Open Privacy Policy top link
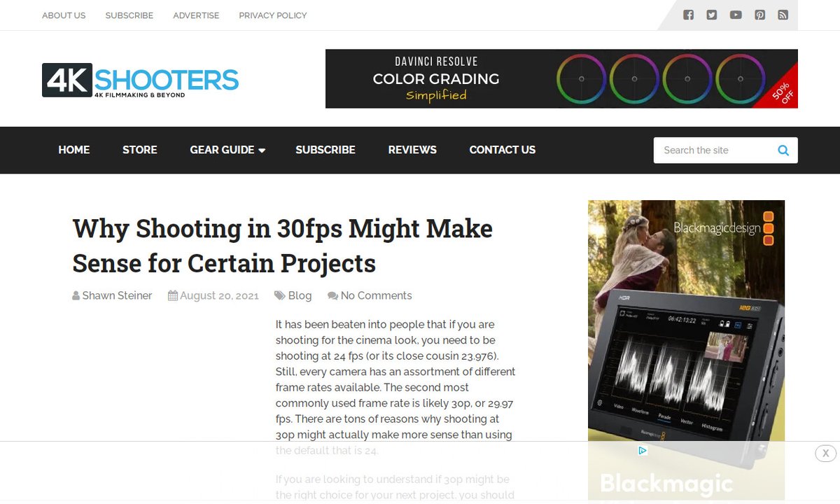 (273, 15)
